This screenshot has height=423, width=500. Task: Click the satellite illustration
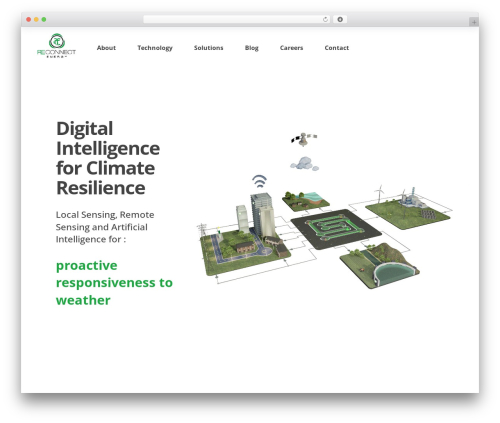click(304, 139)
